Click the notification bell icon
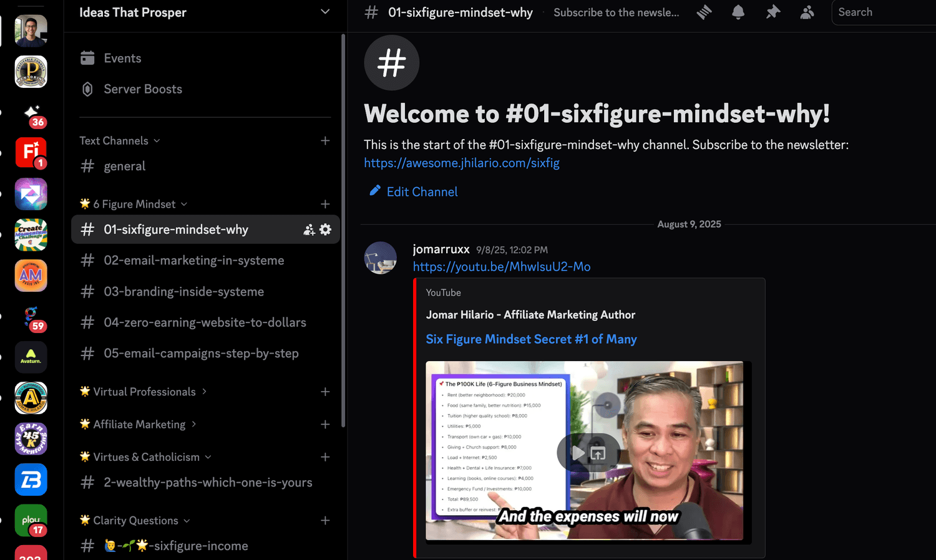 click(x=738, y=12)
